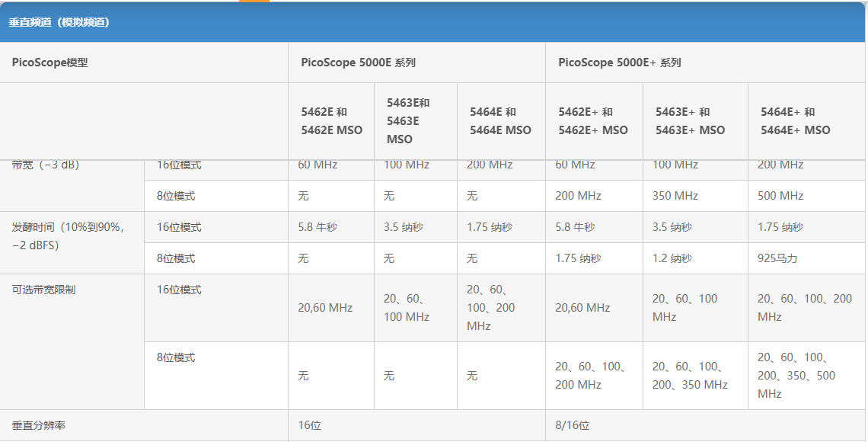This screenshot has height=442, width=868.
Task: Click the orange tab indicator at top
Action: coord(254,1)
